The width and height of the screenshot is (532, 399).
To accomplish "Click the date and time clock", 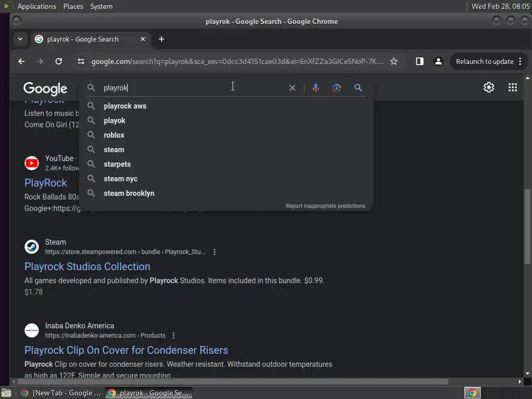I will coord(500,6).
